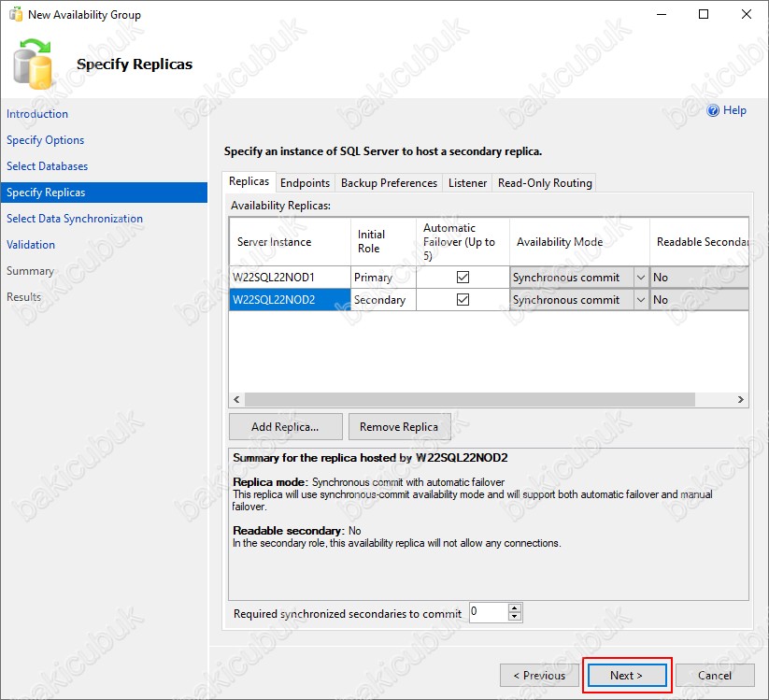
Task: Click the Server Instance column header
Action: pyautogui.click(x=290, y=242)
